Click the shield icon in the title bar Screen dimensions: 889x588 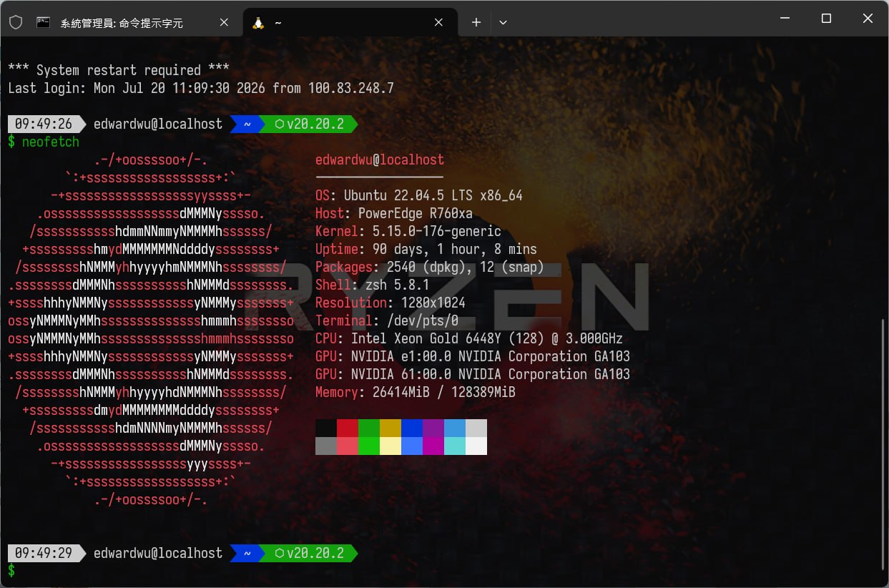(15, 22)
